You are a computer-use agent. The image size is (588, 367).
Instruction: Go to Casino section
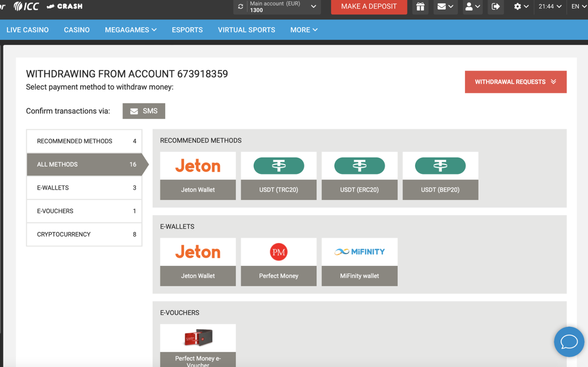click(77, 30)
